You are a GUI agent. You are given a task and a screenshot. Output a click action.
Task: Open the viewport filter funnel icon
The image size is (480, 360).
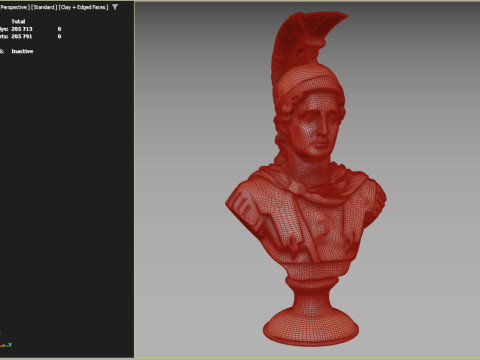pyautogui.click(x=115, y=7)
